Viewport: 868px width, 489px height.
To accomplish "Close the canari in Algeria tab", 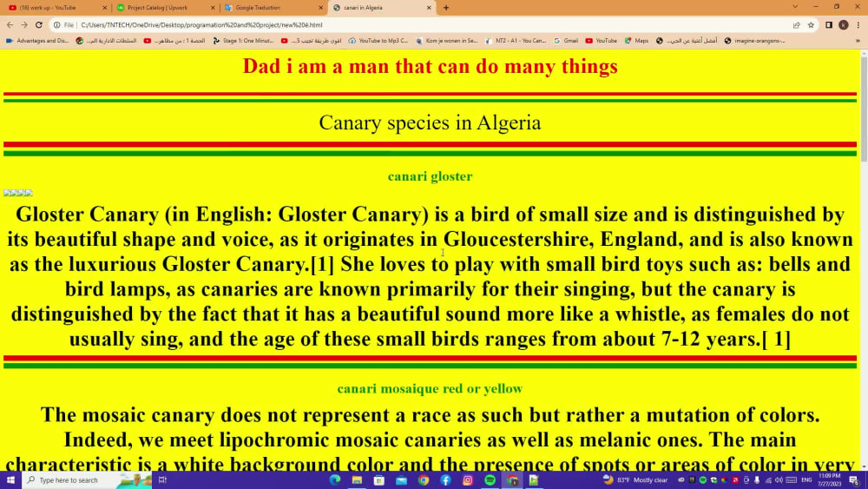I will [x=429, y=8].
